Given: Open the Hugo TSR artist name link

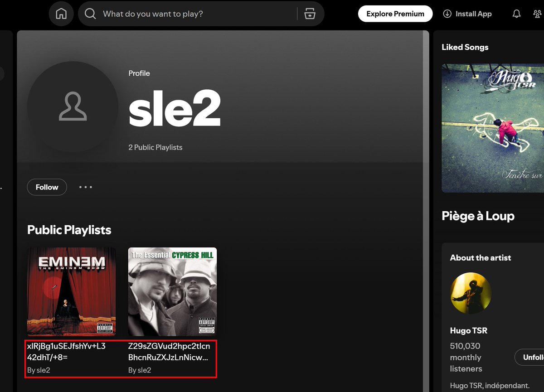Looking at the screenshot, I should [x=469, y=330].
